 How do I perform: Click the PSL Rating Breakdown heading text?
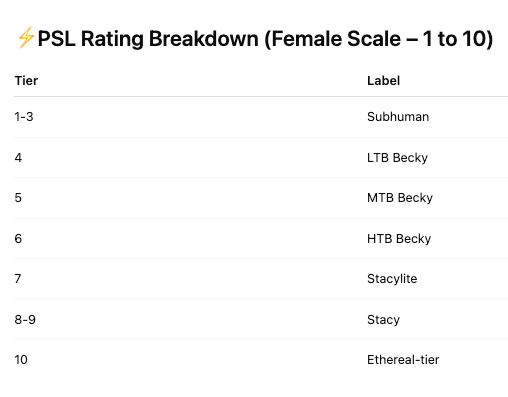click(x=265, y=39)
